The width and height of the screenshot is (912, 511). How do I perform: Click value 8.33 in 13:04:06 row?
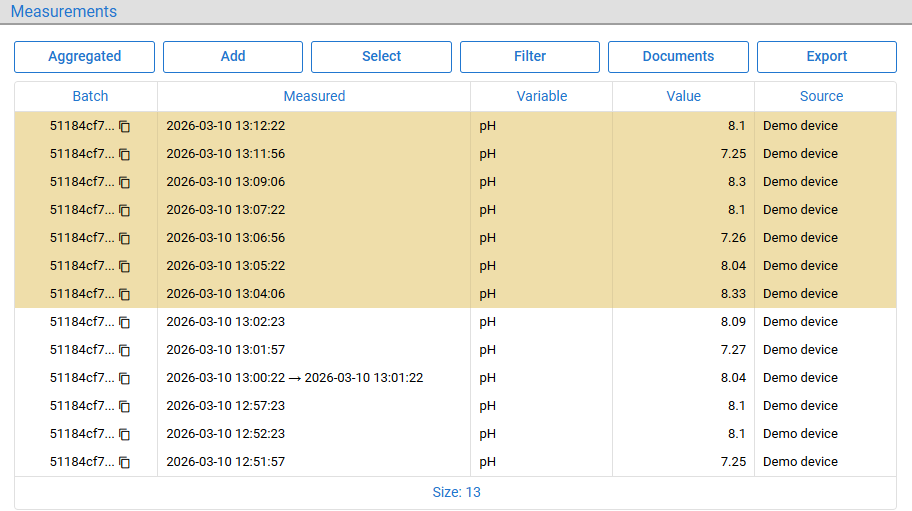(x=733, y=294)
